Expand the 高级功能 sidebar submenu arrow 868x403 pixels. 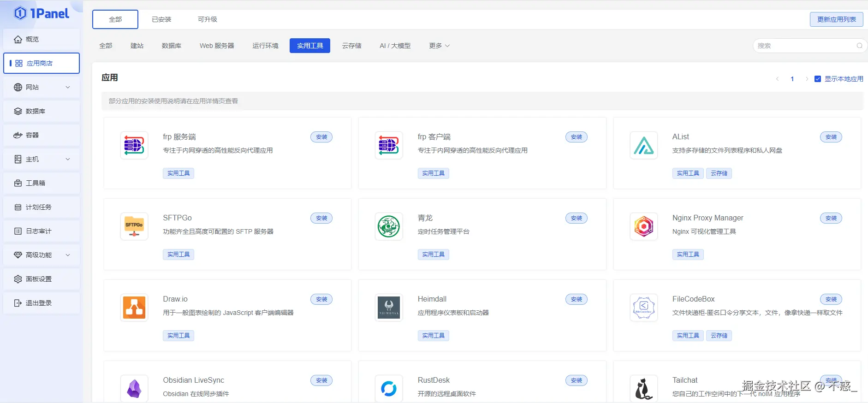pyautogui.click(x=68, y=255)
